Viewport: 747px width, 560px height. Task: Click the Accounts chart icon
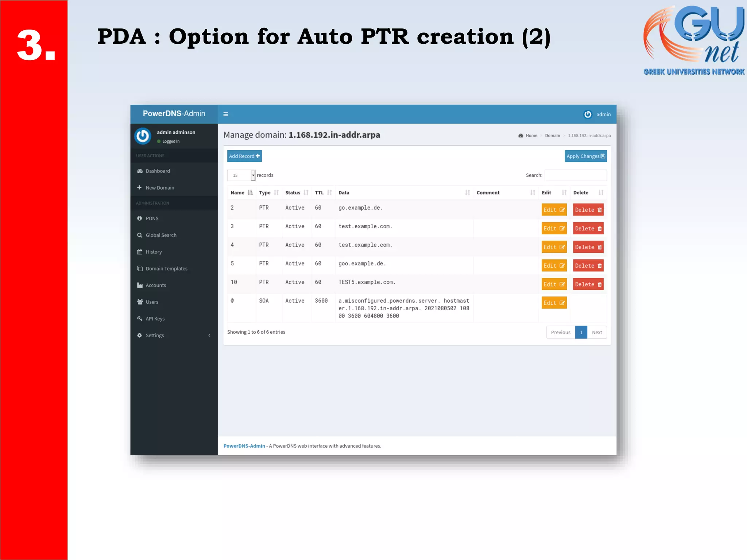pos(140,285)
